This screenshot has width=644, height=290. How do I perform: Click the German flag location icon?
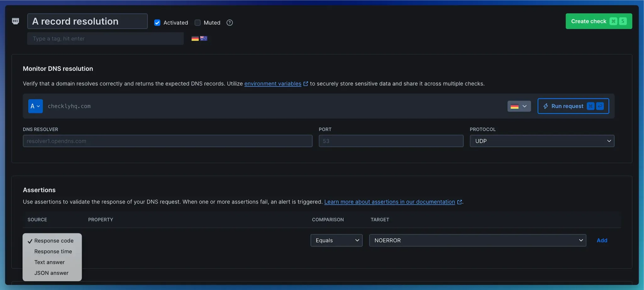point(195,38)
